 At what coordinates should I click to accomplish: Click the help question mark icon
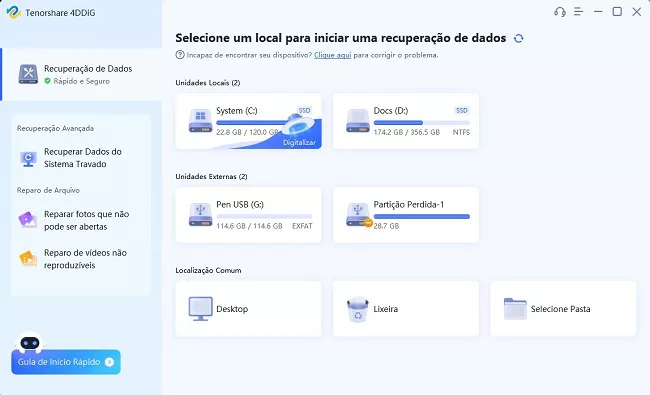[179, 55]
